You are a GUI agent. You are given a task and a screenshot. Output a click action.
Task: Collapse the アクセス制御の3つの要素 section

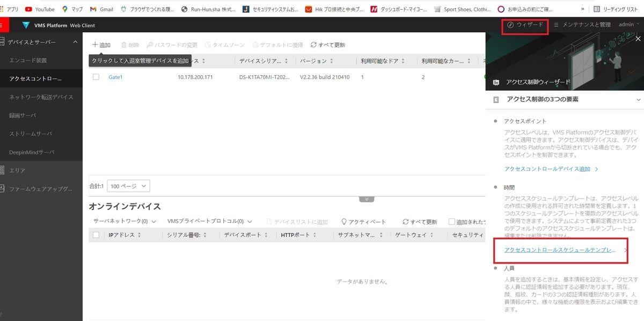click(x=638, y=99)
